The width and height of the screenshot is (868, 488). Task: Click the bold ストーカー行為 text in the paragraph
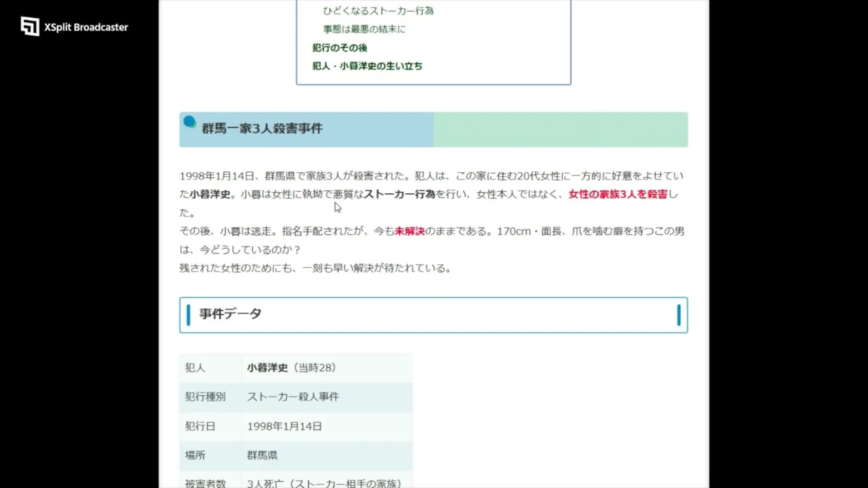click(x=399, y=195)
